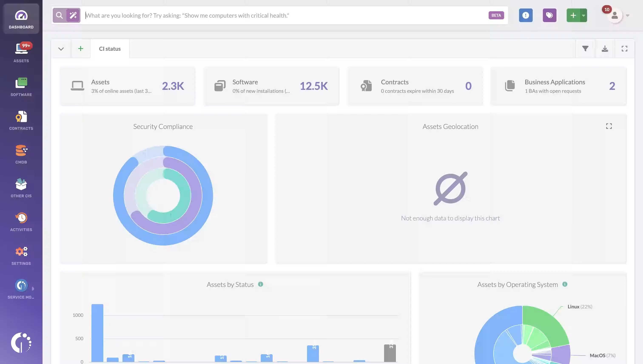Viewport: 643px width, 364px height.
Task: Navigate to the CMDB module
Action: point(21,154)
